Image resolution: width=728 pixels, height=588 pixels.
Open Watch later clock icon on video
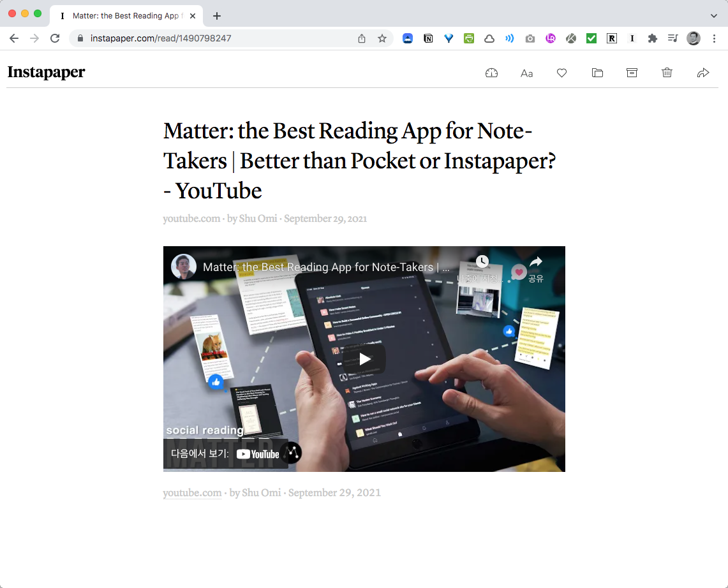point(482,261)
